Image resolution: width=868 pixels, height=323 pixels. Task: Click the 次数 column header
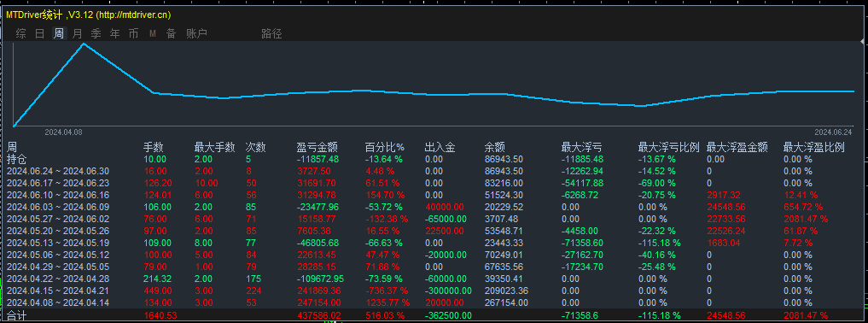coord(256,147)
